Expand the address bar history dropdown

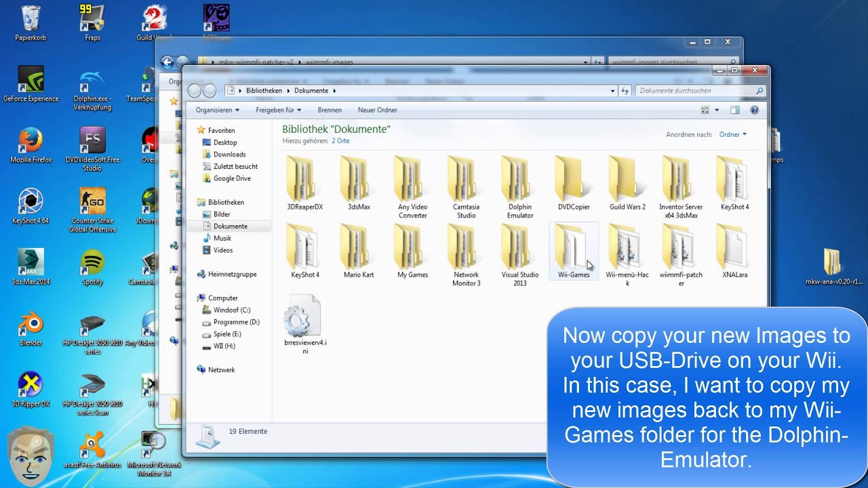tap(612, 91)
